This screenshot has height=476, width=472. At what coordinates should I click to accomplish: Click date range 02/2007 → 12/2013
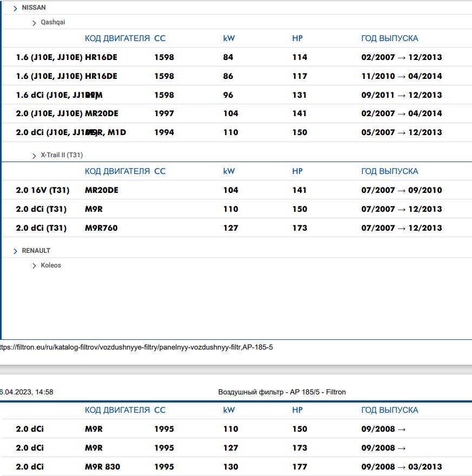click(402, 57)
